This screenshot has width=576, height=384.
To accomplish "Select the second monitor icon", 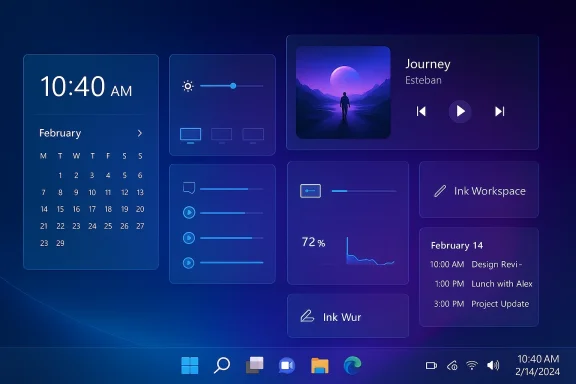I will click(x=222, y=136).
